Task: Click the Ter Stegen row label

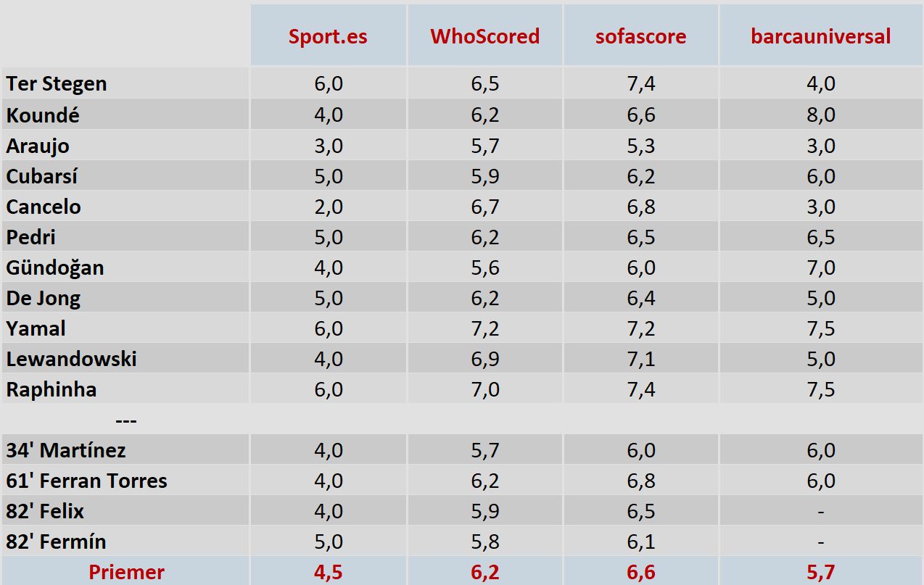Action: point(57,84)
